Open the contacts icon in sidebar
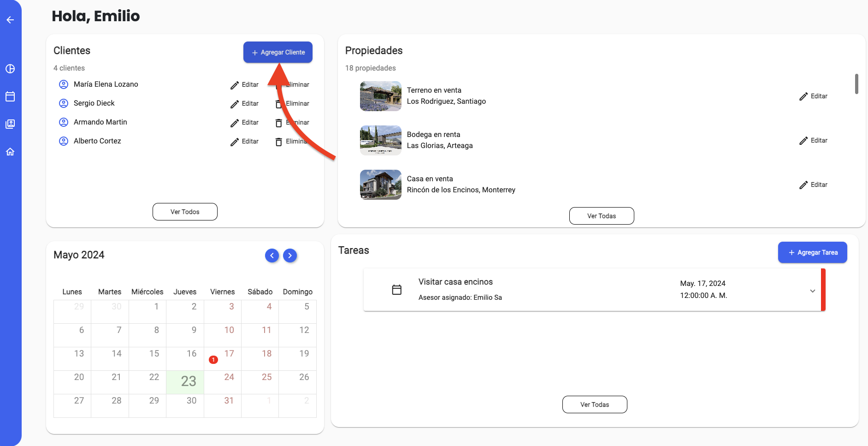 tap(10, 124)
